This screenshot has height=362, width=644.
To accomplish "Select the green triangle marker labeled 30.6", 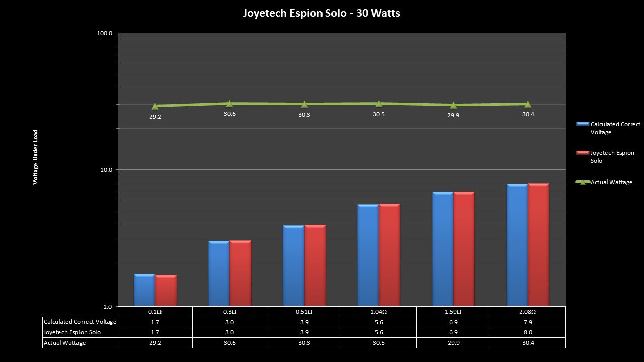I will point(229,103).
